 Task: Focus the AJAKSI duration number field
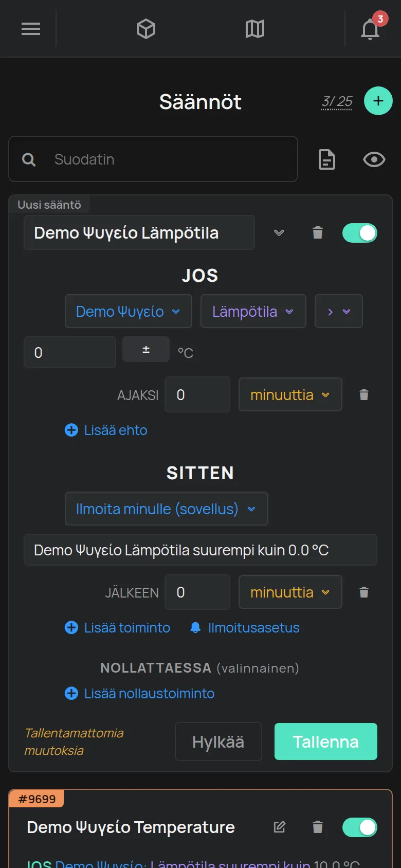(197, 394)
